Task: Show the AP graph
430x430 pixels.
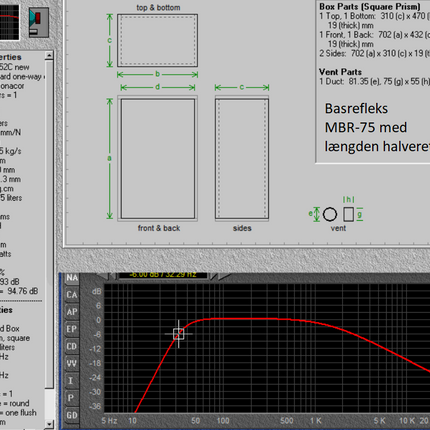Action: [x=72, y=312]
